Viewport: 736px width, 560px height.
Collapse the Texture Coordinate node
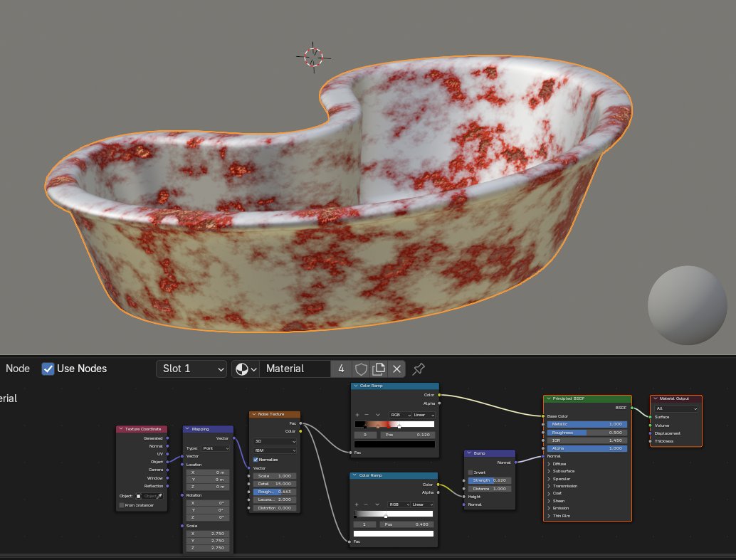tap(120, 429)
